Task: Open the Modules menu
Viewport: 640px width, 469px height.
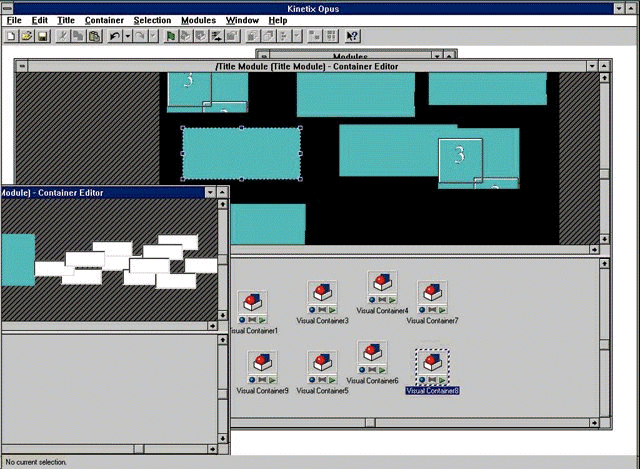Action: pyautogui.click(x=198, y=20)
